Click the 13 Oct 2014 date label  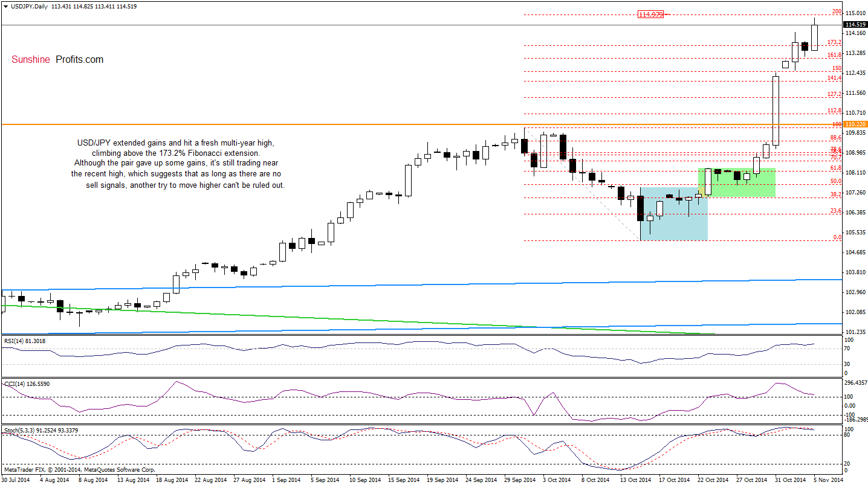(x=635, y=480)
